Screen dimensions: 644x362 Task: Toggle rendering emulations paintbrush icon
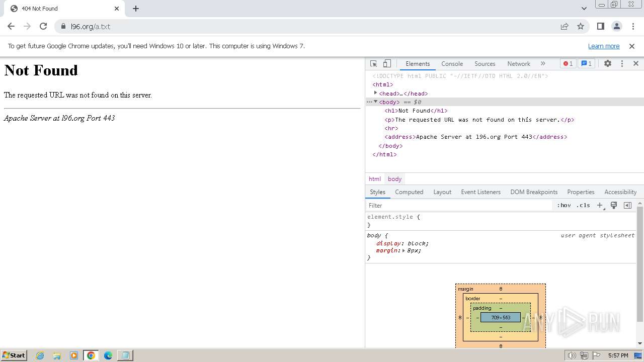pos(614,205)
